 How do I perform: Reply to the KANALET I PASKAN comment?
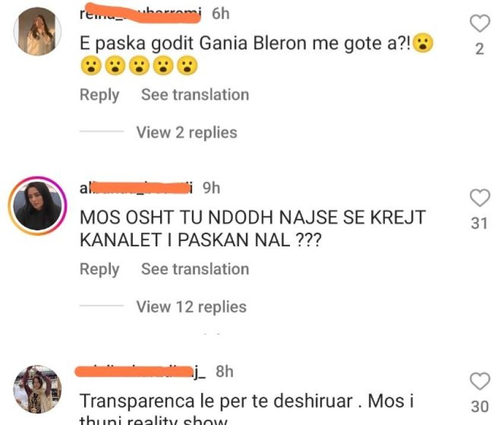(x=100, y=269)
